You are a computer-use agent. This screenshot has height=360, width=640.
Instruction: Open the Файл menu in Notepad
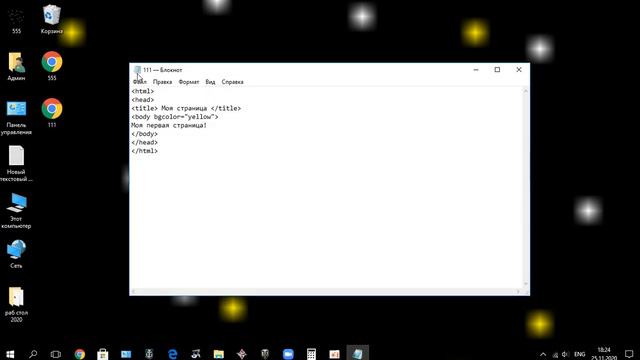[x=140, y=82]
